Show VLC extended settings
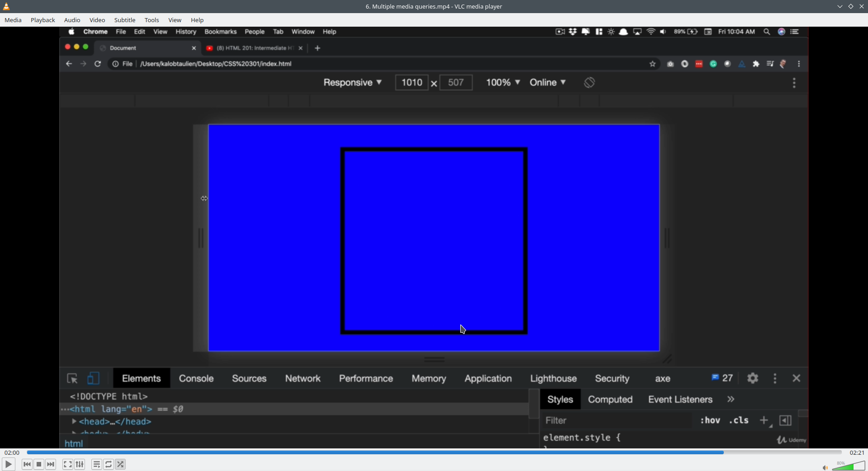 [x=80, y=464]
